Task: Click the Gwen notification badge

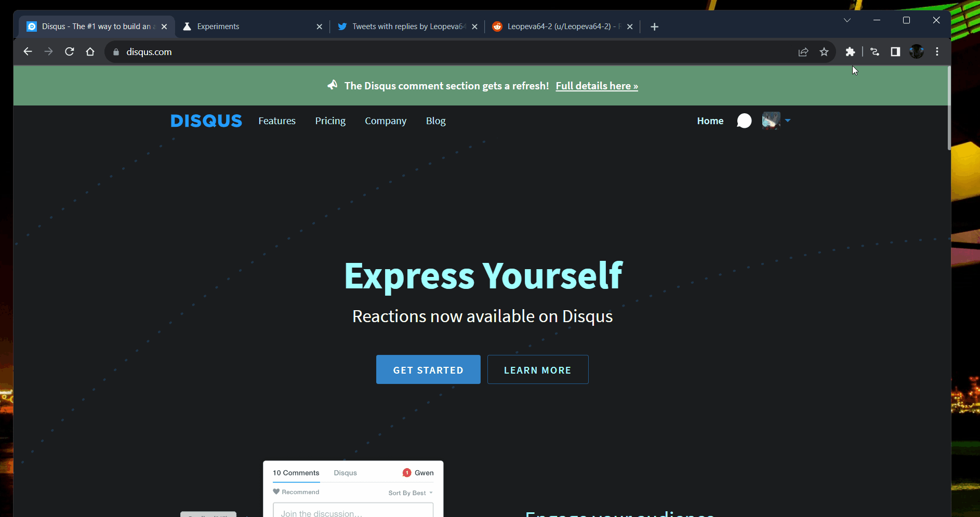Action: coord(407,473)
